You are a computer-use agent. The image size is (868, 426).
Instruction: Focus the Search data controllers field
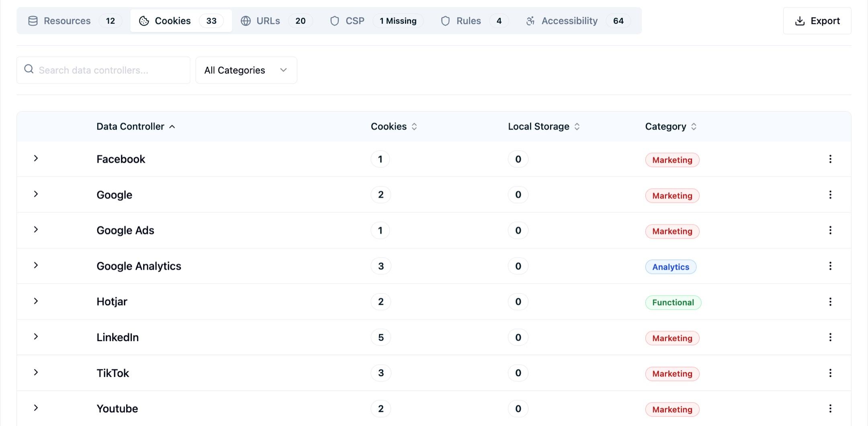point(103,70)
